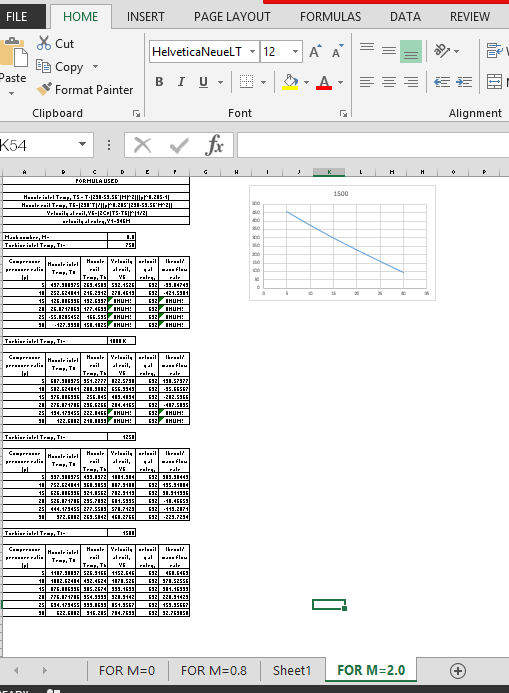
Task: Apply yellow fill color bucket
Action: (290, 82)
